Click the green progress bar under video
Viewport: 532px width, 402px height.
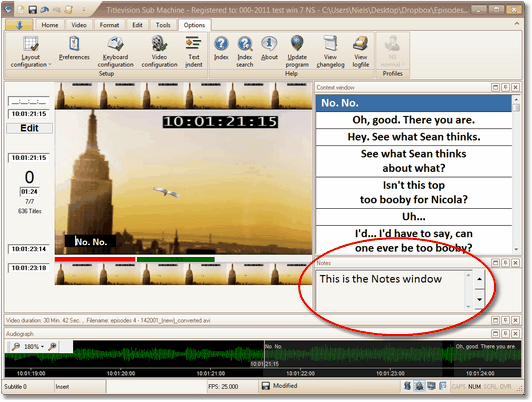(176, 260)
